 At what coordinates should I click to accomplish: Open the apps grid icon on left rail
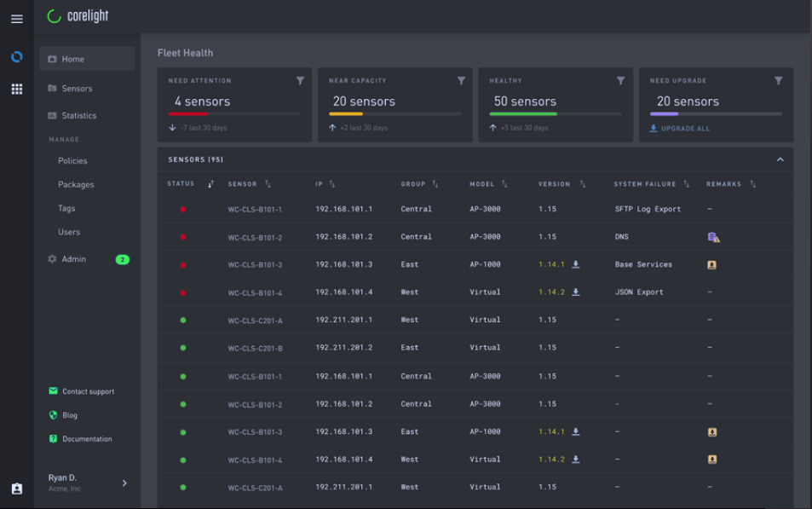(16, 89)
